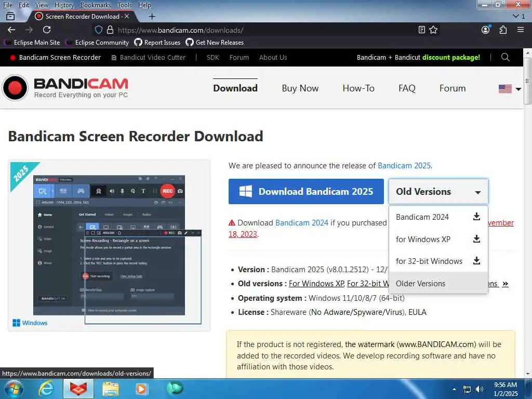Click download icon next to for Windows XP
The width and height of the screenshot is (532, 399).
[x=476, y=239]
